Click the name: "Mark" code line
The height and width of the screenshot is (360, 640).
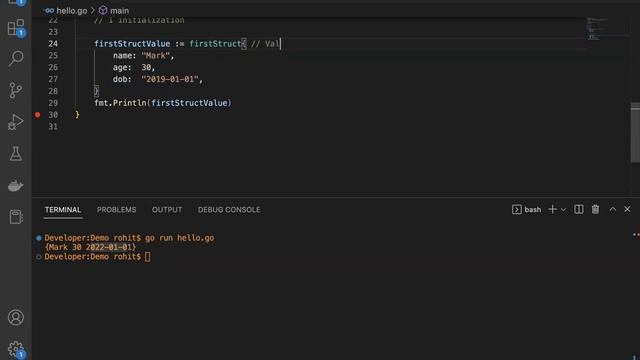144,56
